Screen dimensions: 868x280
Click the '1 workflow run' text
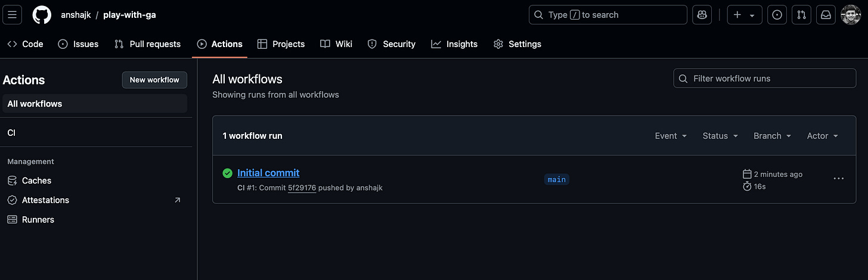click(x=253, y=136)
